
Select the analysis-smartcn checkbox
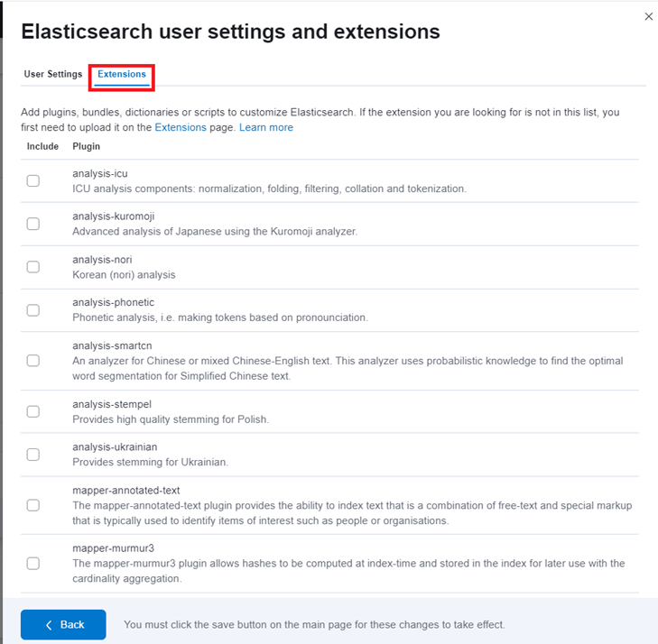(33, 361)
